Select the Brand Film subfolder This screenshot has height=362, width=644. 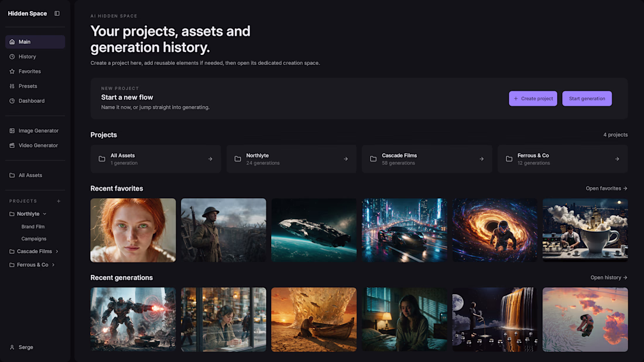click(33, 226)
